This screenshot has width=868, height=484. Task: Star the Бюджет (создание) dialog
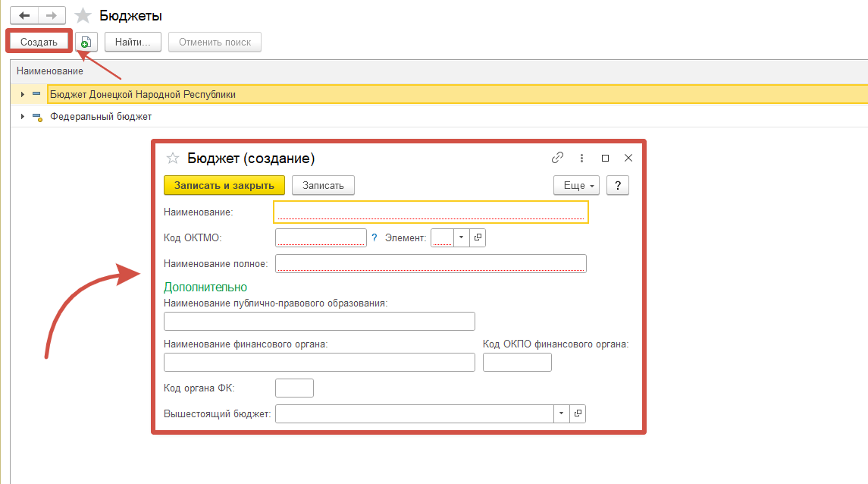click(173, 159)
